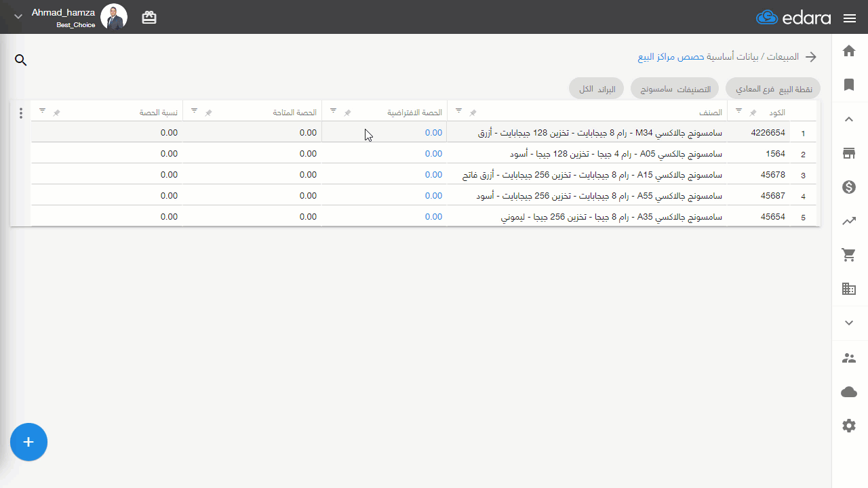The image size is (868, 488).
Task: Open the store module icon
Action: [849, 153]
